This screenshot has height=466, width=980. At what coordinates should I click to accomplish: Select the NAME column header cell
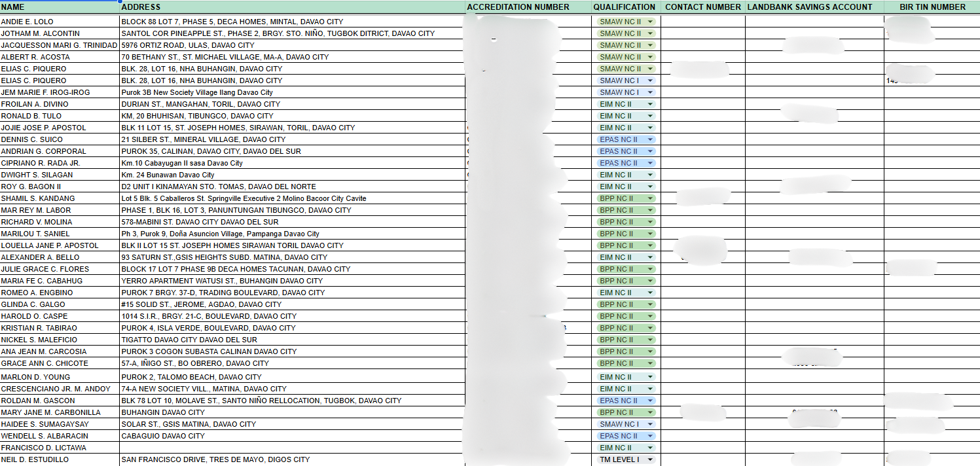[x=60, y=7]
